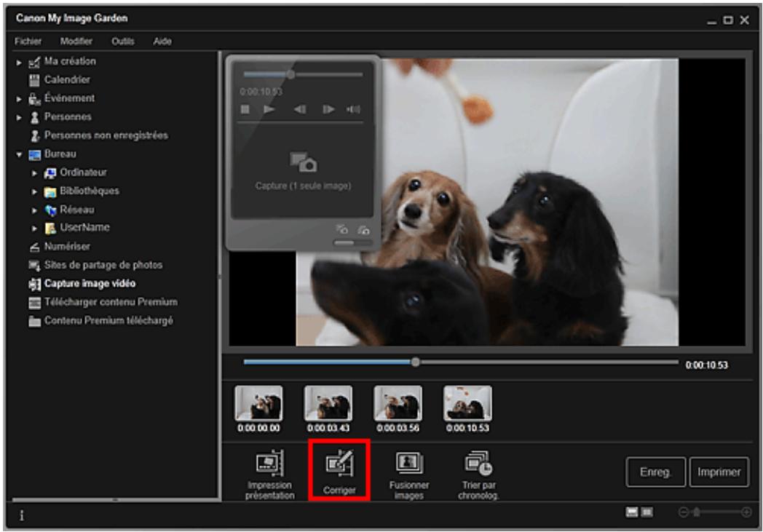763x532 pixels.
Task: Capture a single video frame
Action: pyautogui.click(x=302, y=175)
